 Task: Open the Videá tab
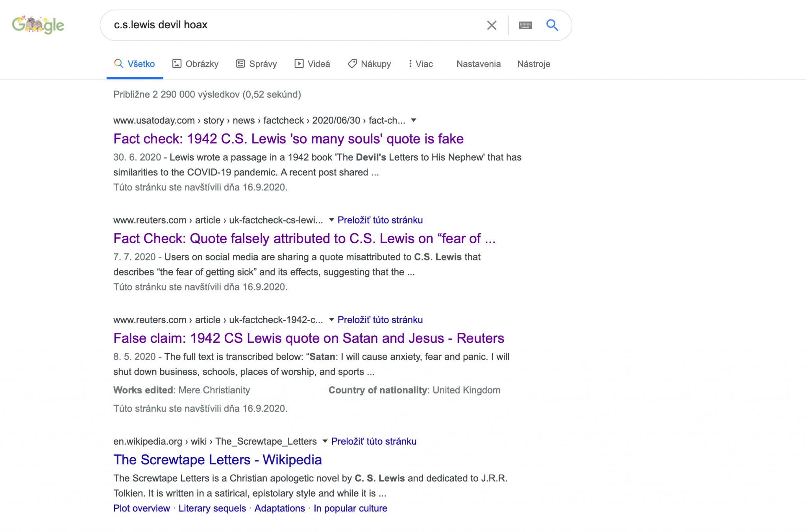(312, 64)
